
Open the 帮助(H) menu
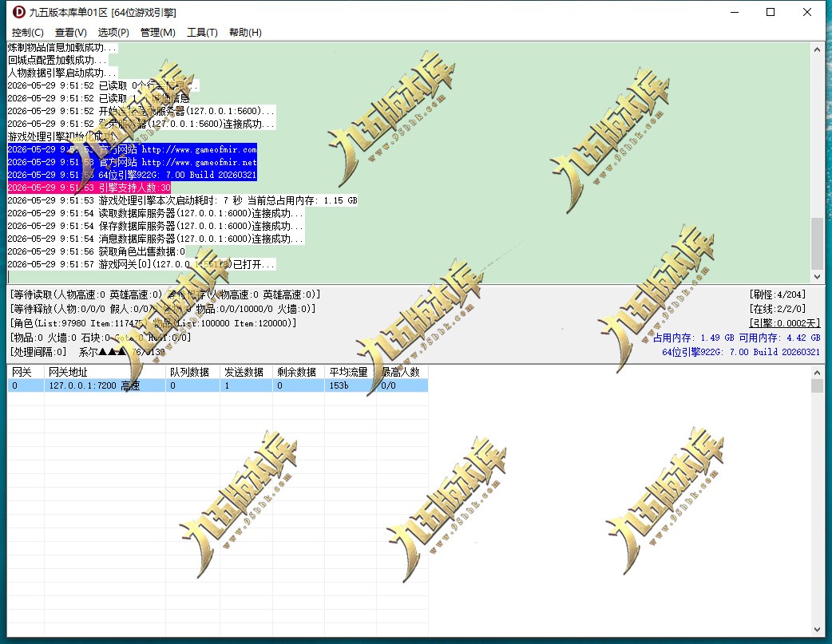click(x=245, y=33)
